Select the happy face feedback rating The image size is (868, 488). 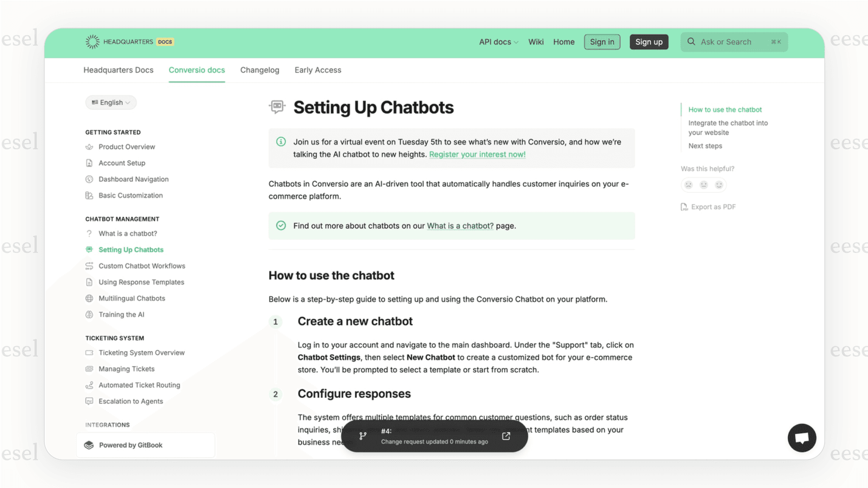(719, 184)
